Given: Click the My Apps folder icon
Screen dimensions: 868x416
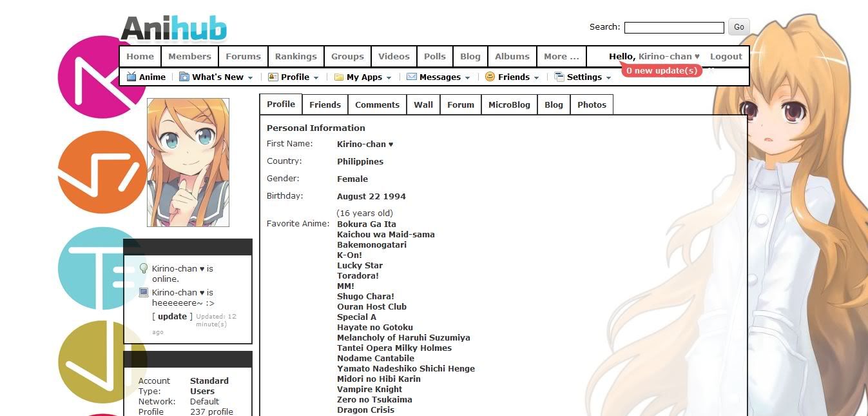Looking at the screenshot, I should (339, 77).
